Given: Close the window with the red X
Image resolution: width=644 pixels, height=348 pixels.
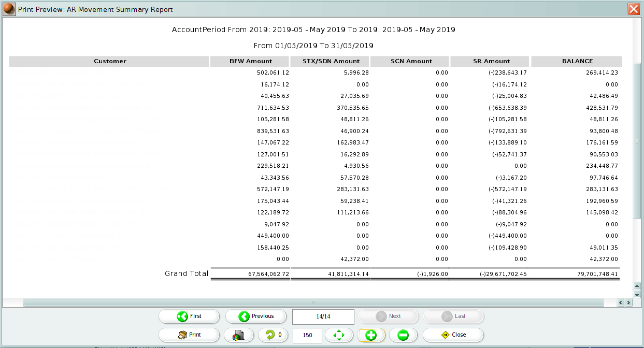Looking at the screenshot, I should [x=633, y=9].
